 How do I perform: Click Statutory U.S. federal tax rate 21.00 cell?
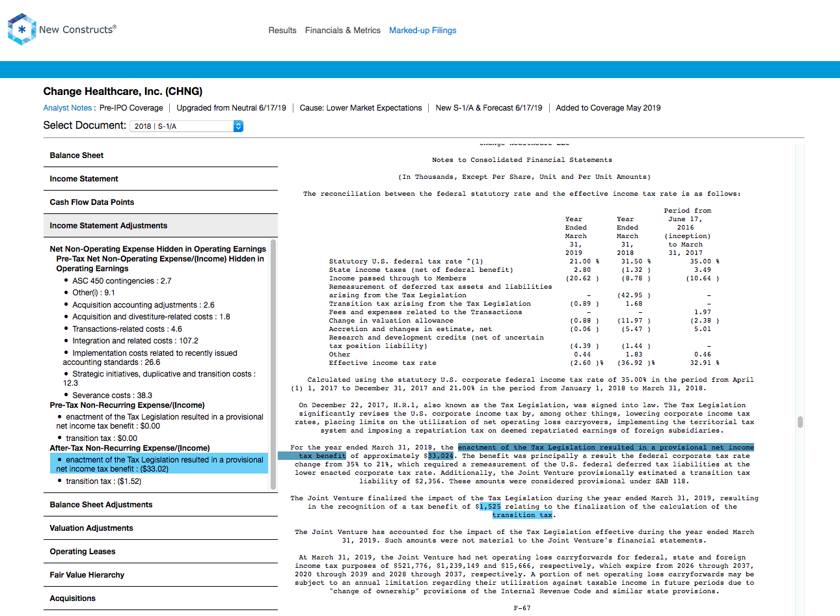(x=584, y=261)
